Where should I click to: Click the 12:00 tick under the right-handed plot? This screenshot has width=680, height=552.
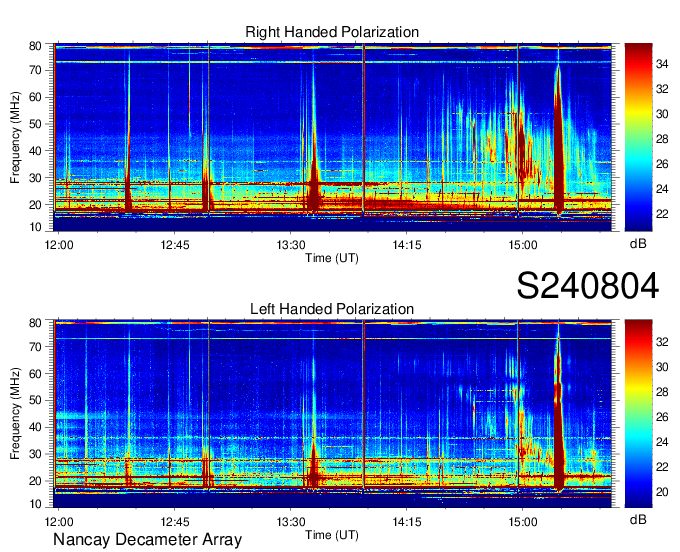pos(59,245)
